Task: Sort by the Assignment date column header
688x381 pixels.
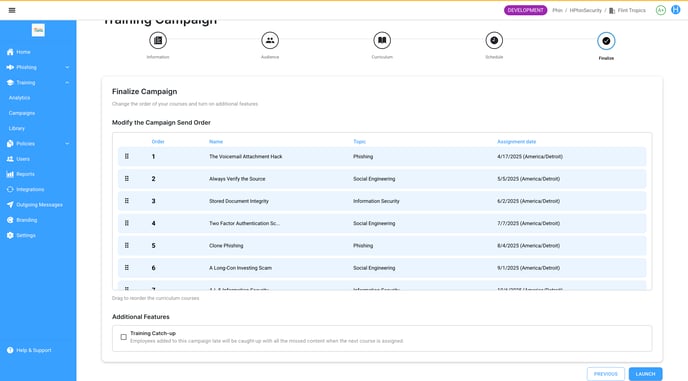Action: point(516,141)
